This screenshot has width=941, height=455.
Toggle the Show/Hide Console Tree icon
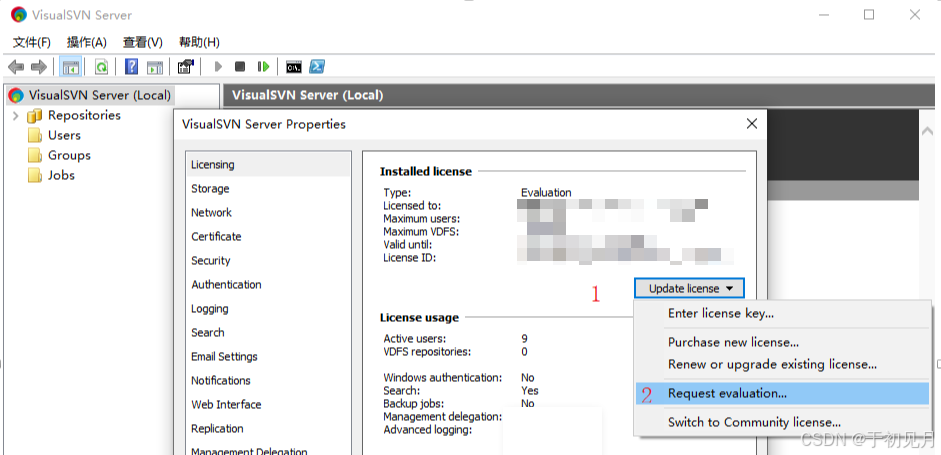coord(71,67)
